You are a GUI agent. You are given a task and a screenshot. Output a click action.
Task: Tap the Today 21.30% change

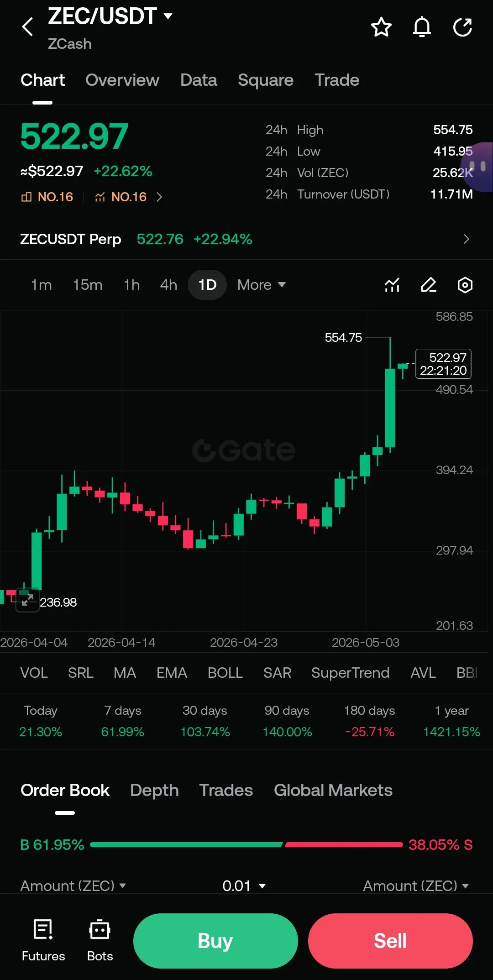41,721
